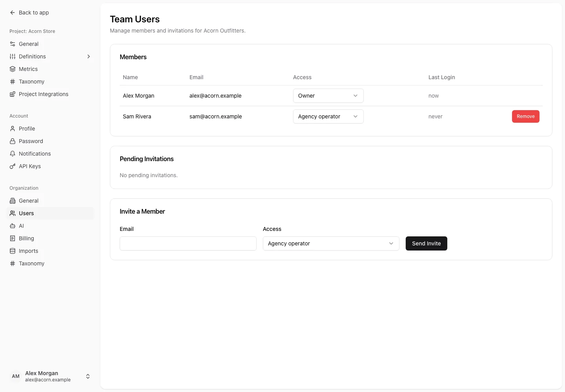
Task: Click the Password lock icon
Action: [x=13, y=141]
